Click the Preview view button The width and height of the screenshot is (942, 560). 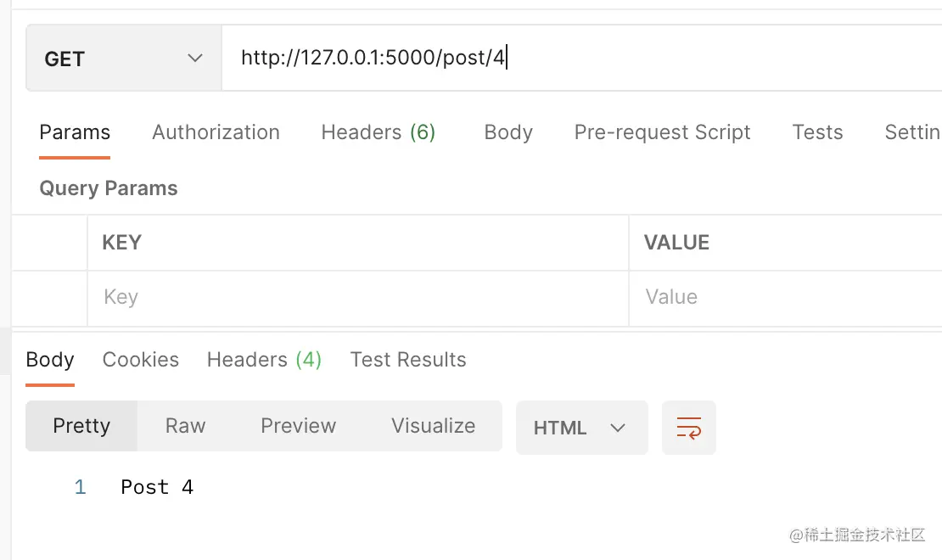coord(298,426)
